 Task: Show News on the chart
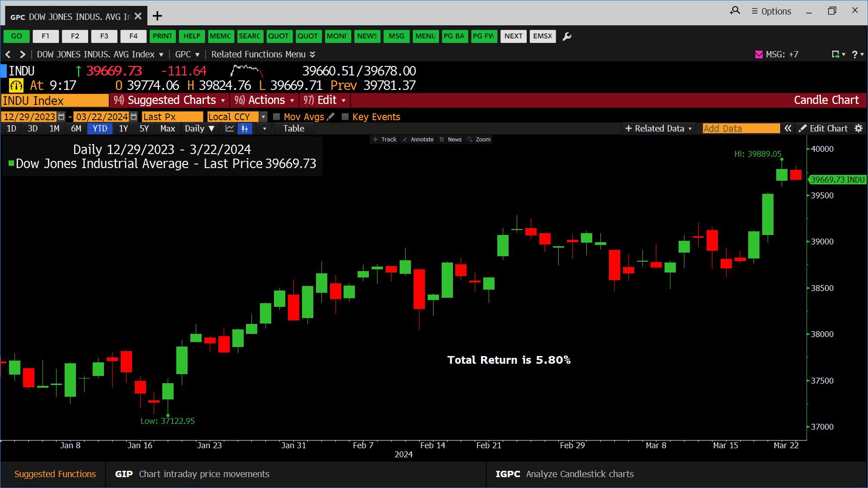[x=450, y=140]
